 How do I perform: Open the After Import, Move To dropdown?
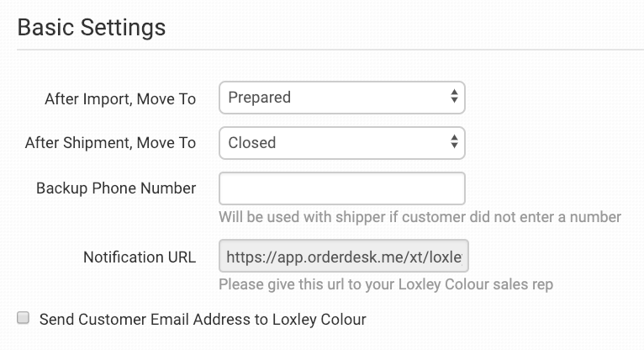pyautogui.click(x=341, y=98)
